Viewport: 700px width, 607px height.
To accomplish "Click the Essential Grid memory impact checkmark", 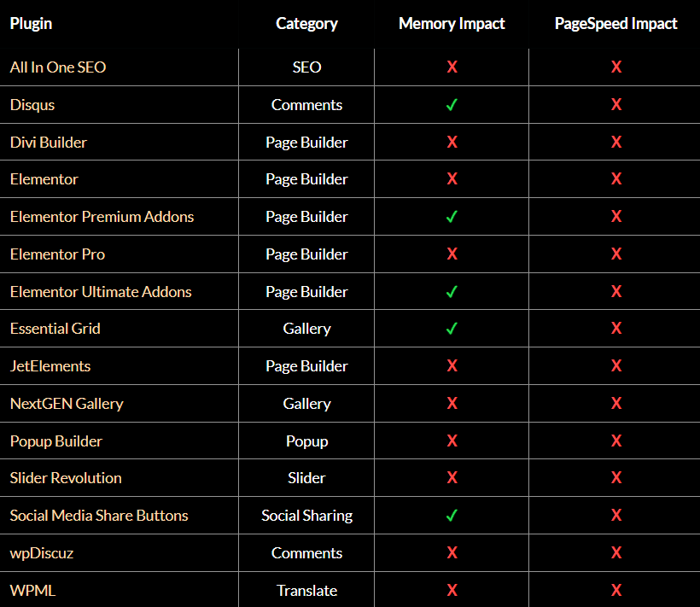I will [452, 329].
